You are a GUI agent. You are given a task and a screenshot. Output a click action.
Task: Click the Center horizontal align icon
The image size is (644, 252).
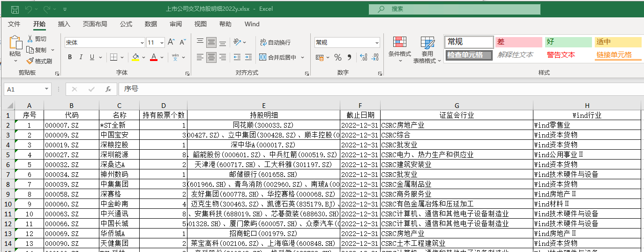[x=211, y=57]
